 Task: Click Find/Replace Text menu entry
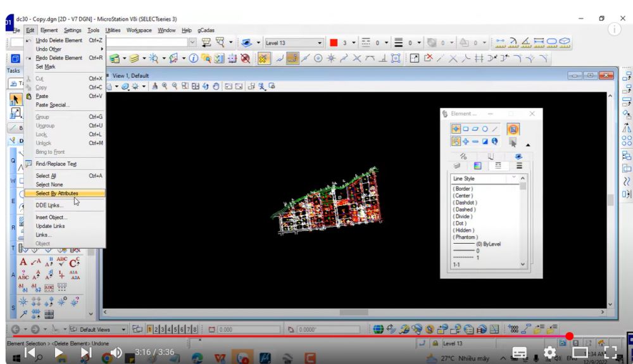click(x=56, y=163)
